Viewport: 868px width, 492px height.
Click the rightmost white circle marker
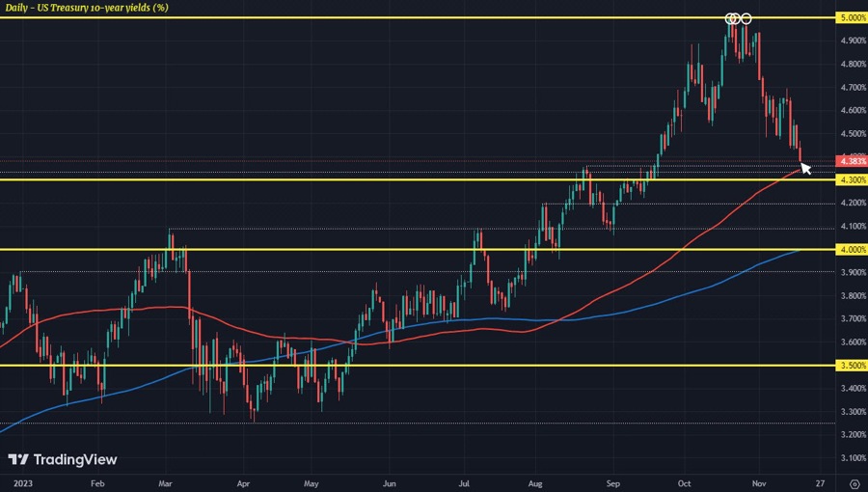pyautogui.click(x=746, y=18)
